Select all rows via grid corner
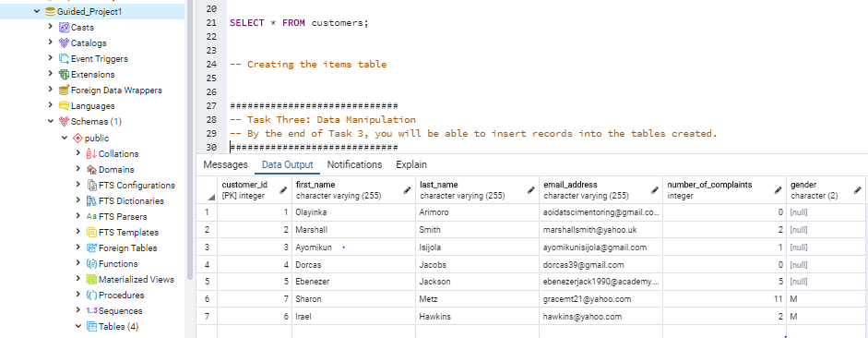The width and height of the screenshot is (868, 338). [x=207, y=190]
